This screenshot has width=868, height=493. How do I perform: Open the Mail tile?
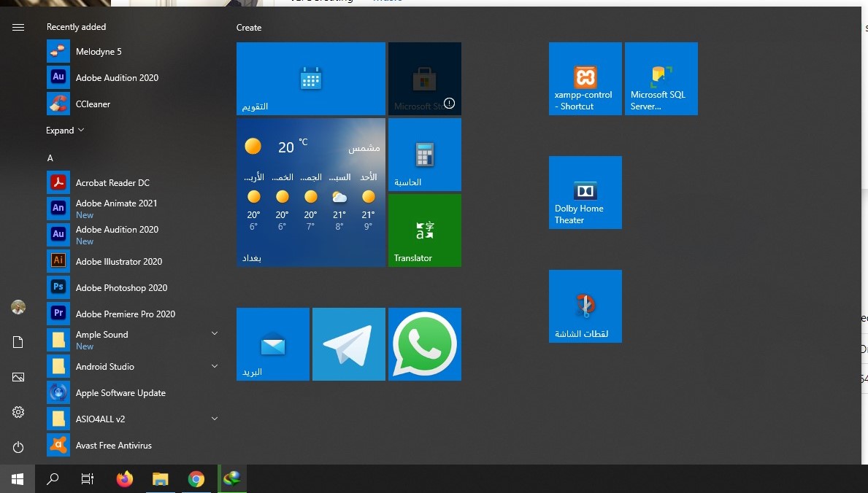(x=273, y=344)
